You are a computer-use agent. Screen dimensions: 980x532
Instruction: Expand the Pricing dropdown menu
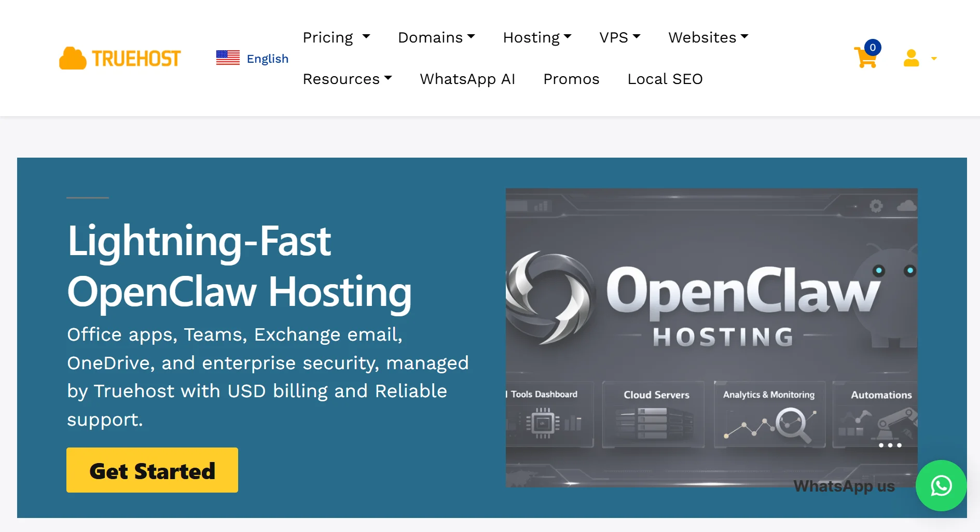(336, 37)
